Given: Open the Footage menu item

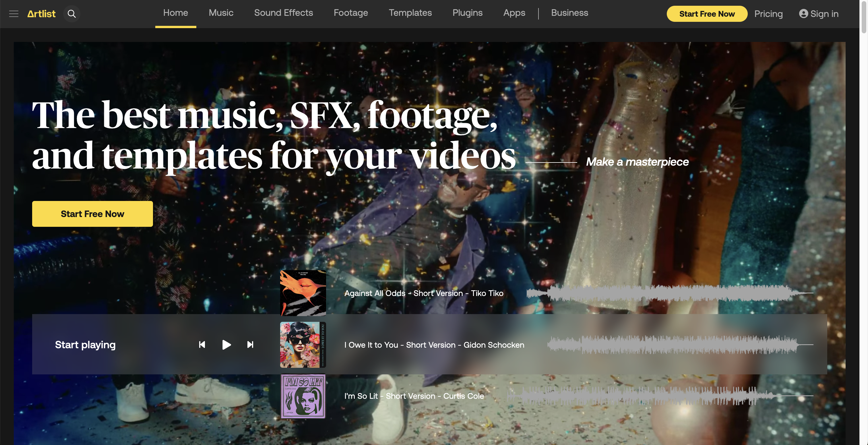Looking at the screenshot, I should (351, 13).
